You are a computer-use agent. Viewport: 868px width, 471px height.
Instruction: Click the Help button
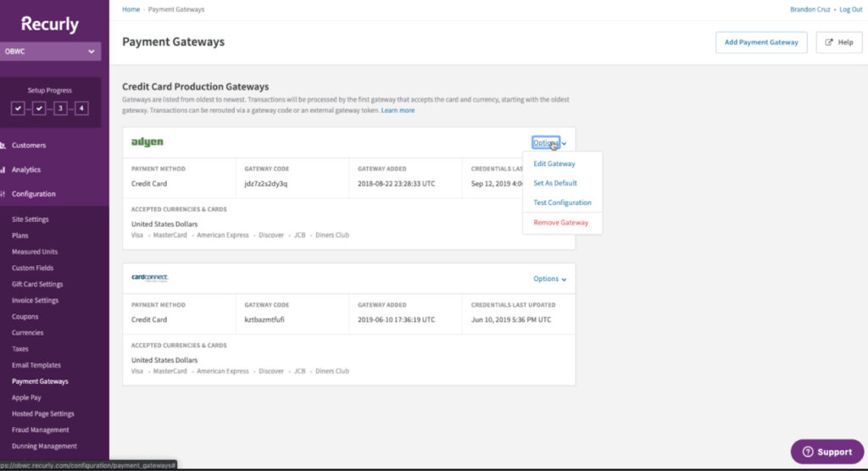pos(838,42)
